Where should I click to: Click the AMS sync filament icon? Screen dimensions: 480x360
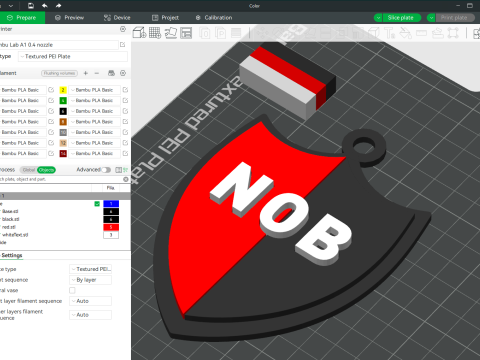112,73
